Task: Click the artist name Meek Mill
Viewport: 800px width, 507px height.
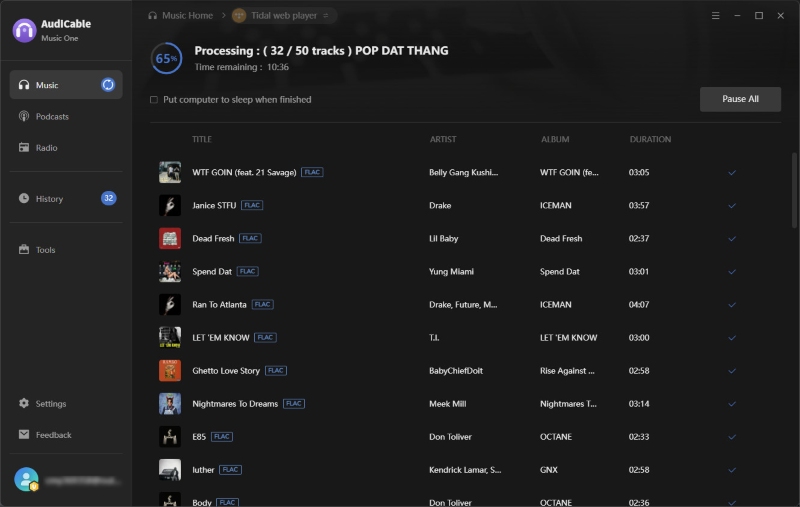Action: click(x=447, y=403)
